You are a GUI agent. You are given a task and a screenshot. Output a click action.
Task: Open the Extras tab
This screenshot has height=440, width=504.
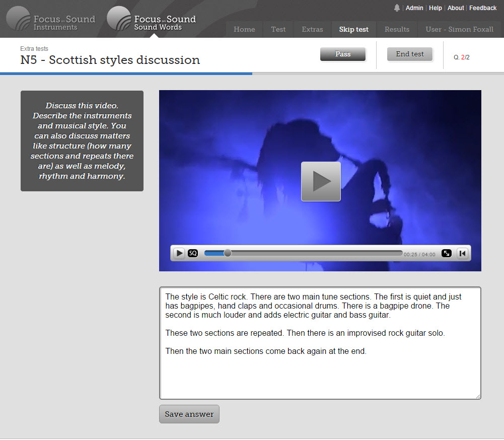click(x=312, y=29)
